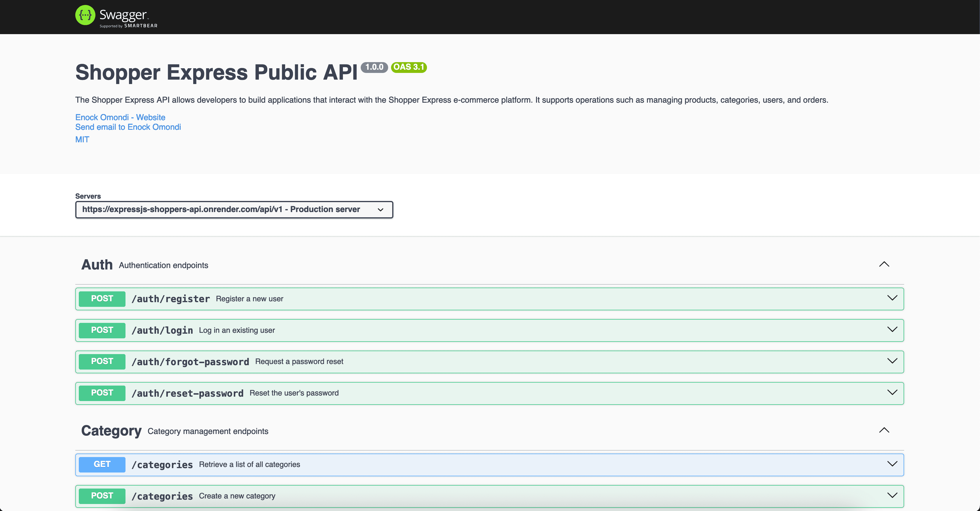Click the Servers label
Screen dimensions: 980x511
pos(88,196)
